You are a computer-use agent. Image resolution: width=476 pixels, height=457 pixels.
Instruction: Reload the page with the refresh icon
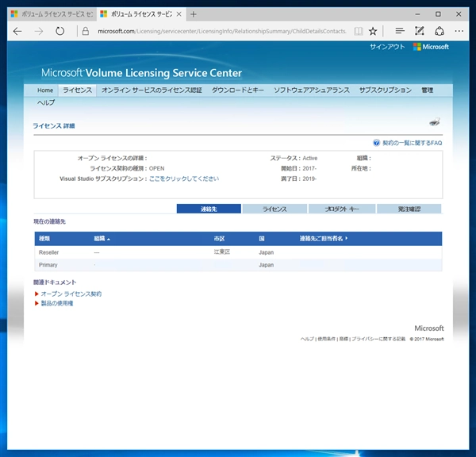click(x=59, y=31)
